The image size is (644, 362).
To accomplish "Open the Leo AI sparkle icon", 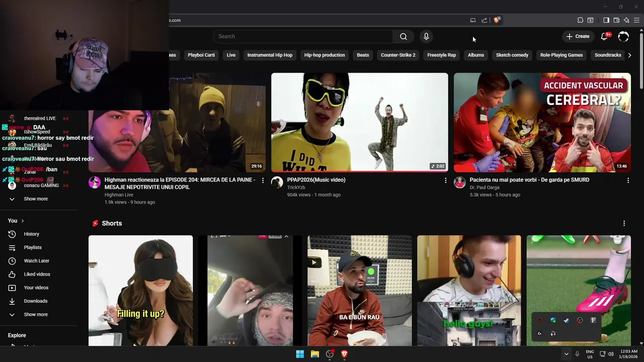I will point(626,20).
